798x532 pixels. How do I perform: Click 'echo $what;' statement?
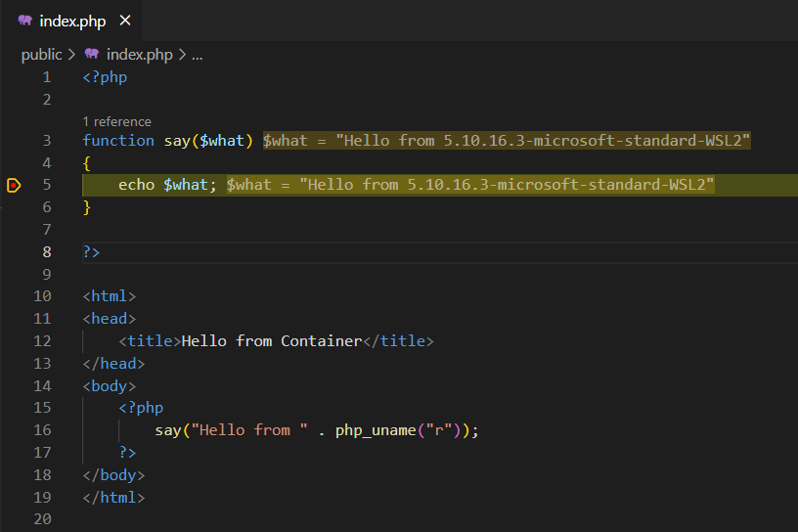tap(167, 185)
